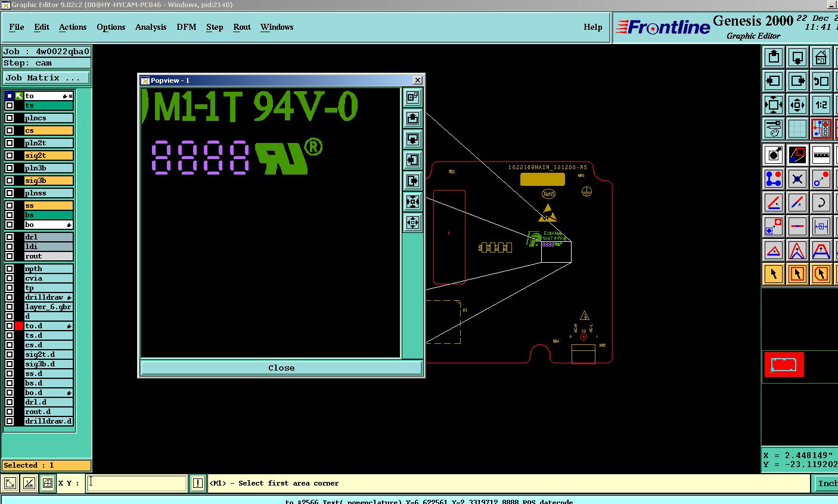Click the pan up icon in right toolbar
This screenshot has width=838, height=504.
(x=774, y=57)
